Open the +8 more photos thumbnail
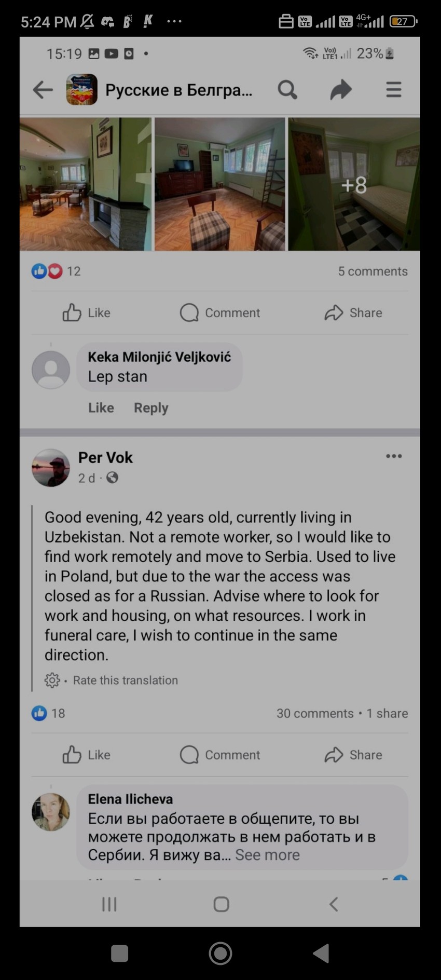 (354, 184)
